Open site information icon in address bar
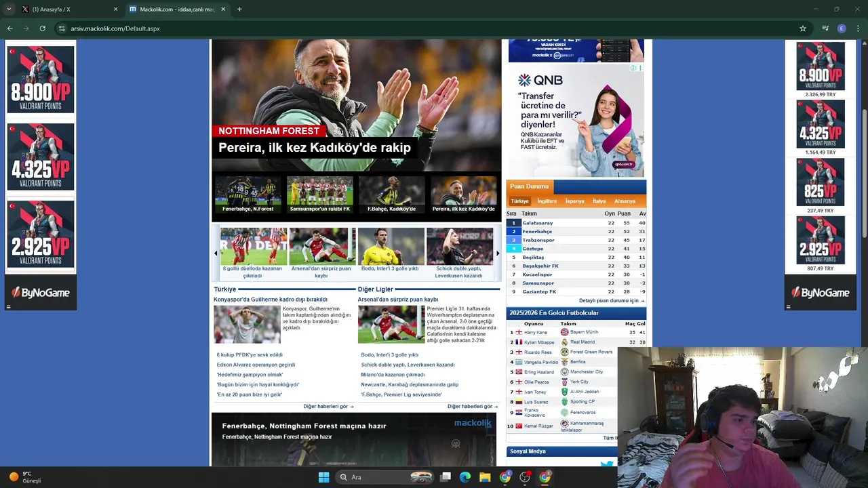 [x=62, y=28]
